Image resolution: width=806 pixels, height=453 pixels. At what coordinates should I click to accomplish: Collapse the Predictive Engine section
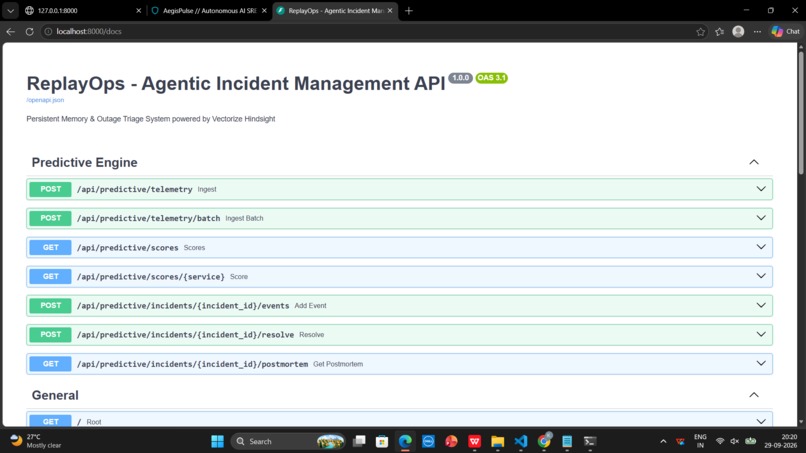(x=754, y=162)
